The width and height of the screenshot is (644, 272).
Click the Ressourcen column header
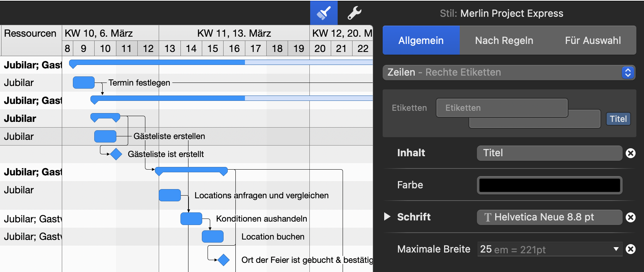click(x=31, y=33)
